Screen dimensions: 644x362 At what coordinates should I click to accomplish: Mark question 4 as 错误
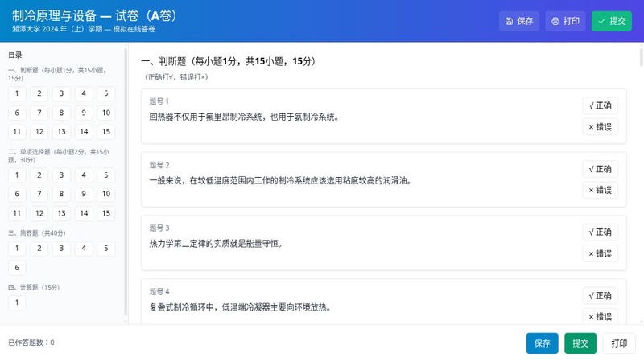click(x=600, y=316)
